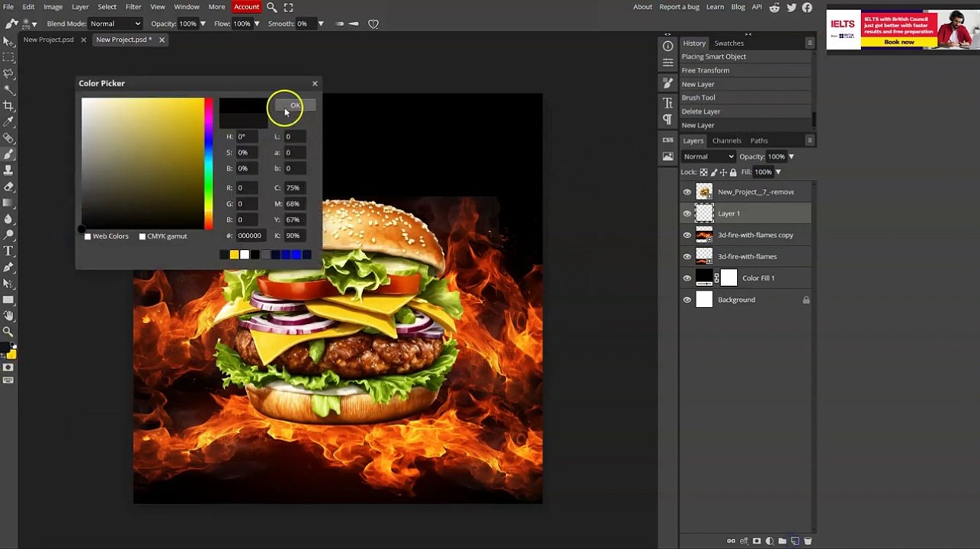The height and width of the screenshot is (549, 980).
Task: Select the Eraser tool
Action: pos(8,186)
